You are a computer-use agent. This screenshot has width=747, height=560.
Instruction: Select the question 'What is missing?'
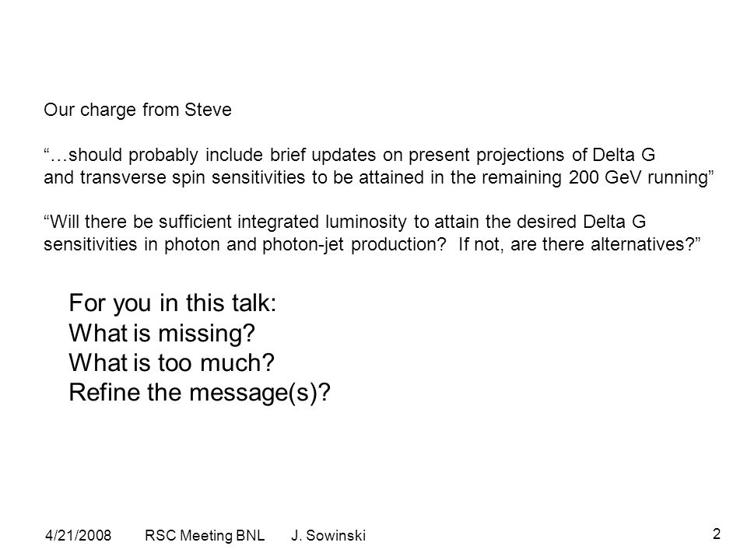click(x=162, y=333)
